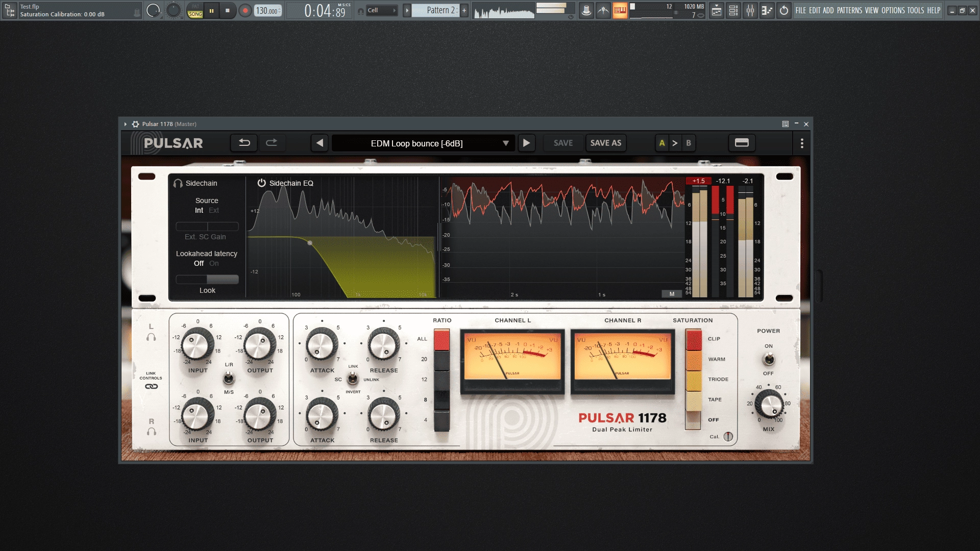Open the FILE menu
Image resolution: width=980 pixels, height=551 pixels.
(801, 10)
